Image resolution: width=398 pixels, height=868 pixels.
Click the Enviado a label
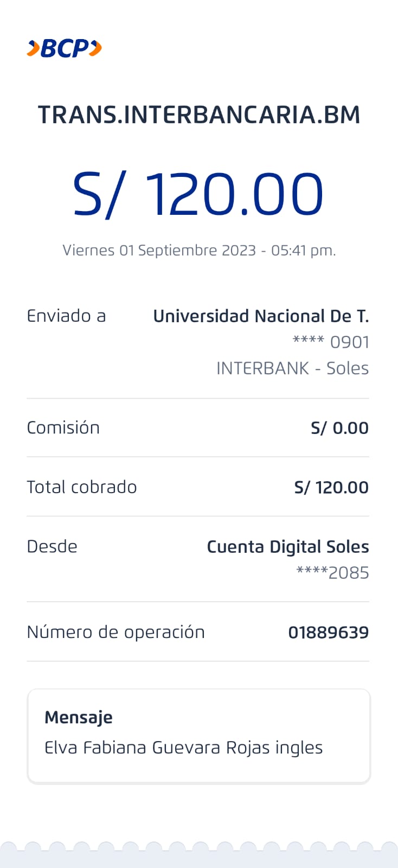pos(66,316)
